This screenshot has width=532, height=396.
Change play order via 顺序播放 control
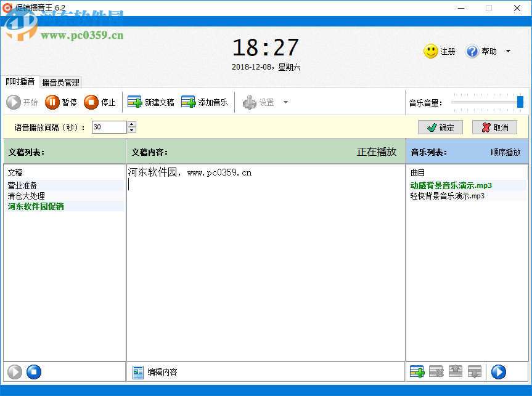point(506,152)
